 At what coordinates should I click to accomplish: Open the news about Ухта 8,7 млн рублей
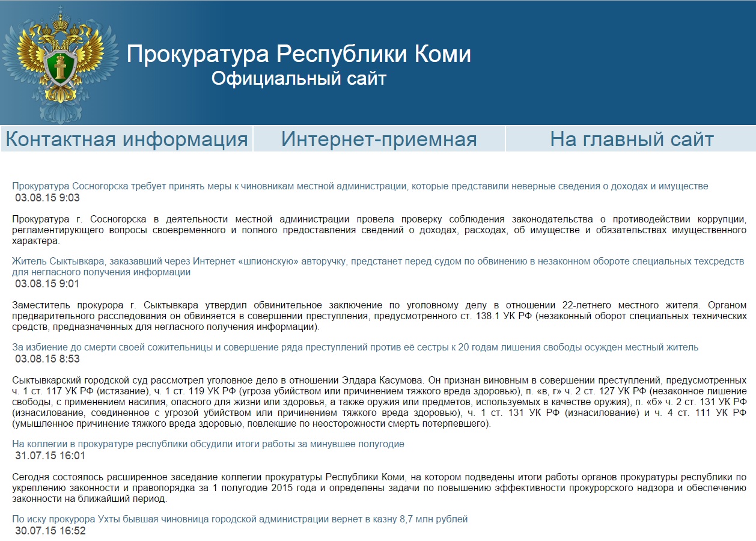click(x=240, y=519)
